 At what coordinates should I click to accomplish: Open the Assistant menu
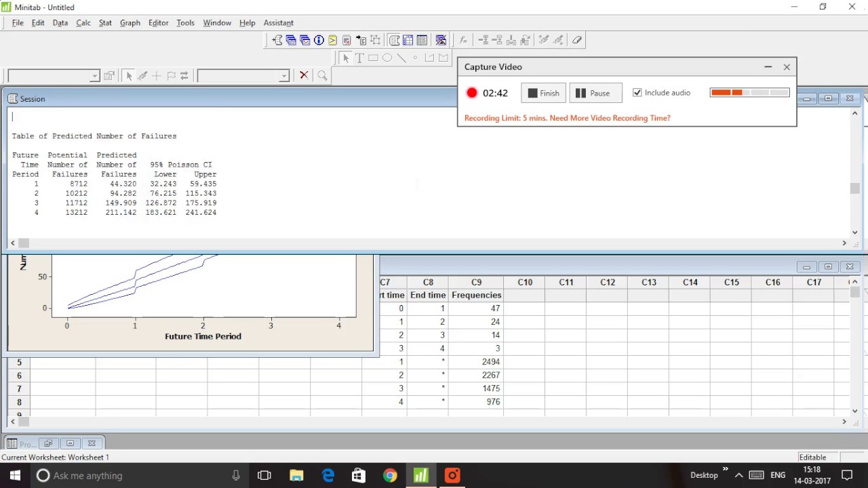click(279, 22)
